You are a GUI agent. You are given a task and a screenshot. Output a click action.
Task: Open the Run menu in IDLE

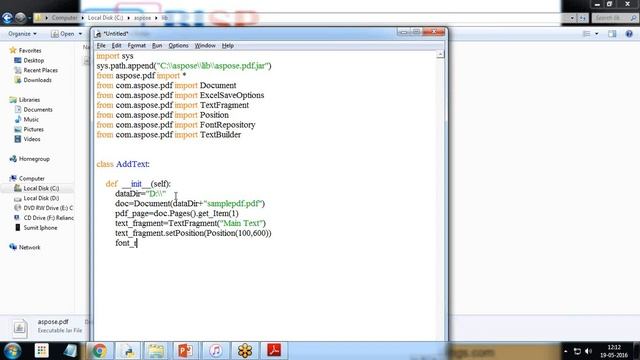coord(157,46)
